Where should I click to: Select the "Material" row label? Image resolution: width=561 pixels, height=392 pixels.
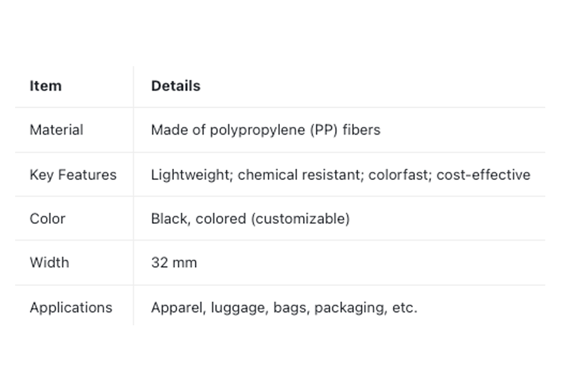[x=56, y=130]
